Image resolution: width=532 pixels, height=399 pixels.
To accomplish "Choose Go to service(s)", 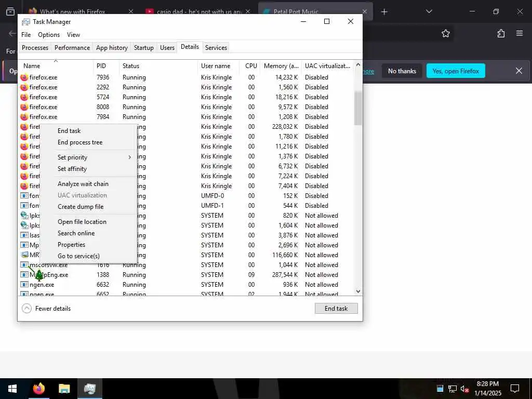I will click(x=79, y=256).
